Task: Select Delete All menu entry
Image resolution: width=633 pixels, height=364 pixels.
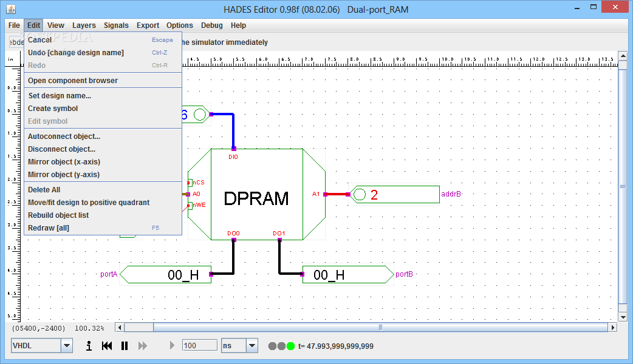Action: click(103, 190)
